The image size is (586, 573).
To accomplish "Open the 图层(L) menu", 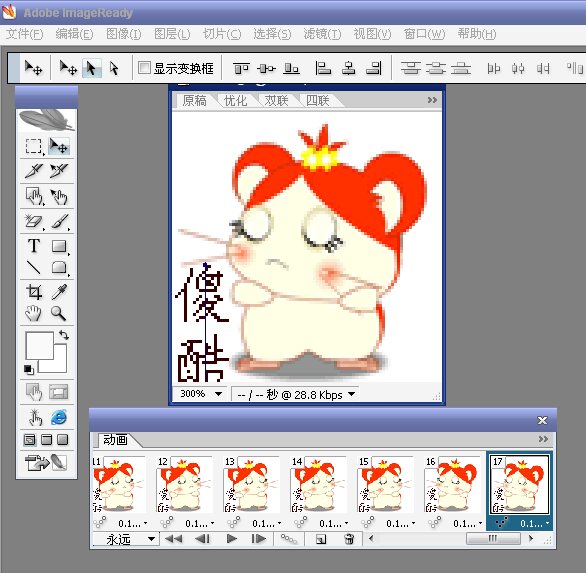I will [172, 34].
